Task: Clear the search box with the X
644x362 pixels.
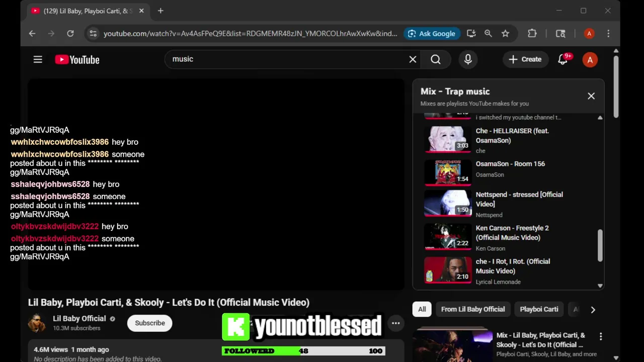Action: pyautogui.click(x=413, y=59)
